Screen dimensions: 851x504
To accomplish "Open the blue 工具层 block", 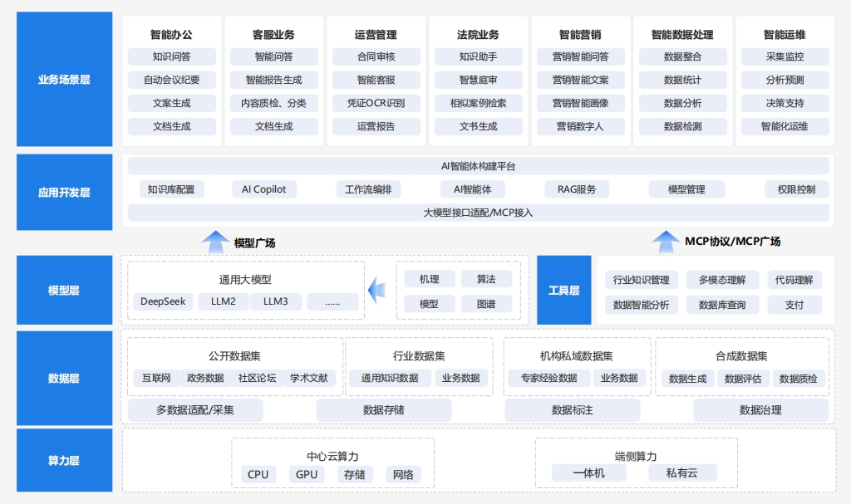I will click(563, 290).
